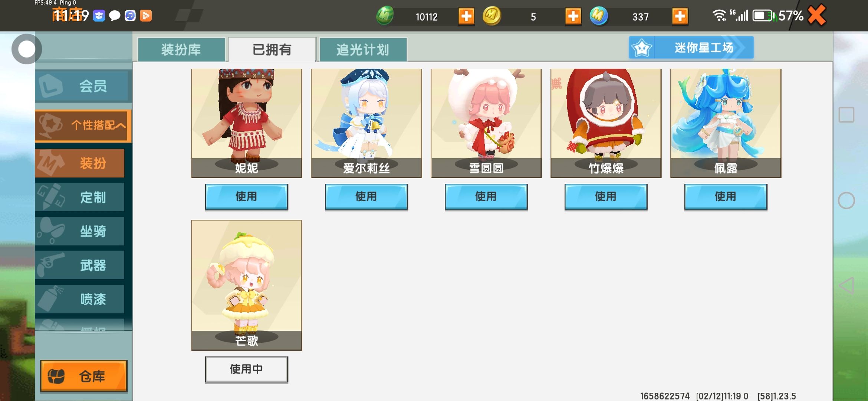
Task: Open the 迷你星工场 star banner
Action: tap(691, 48)
